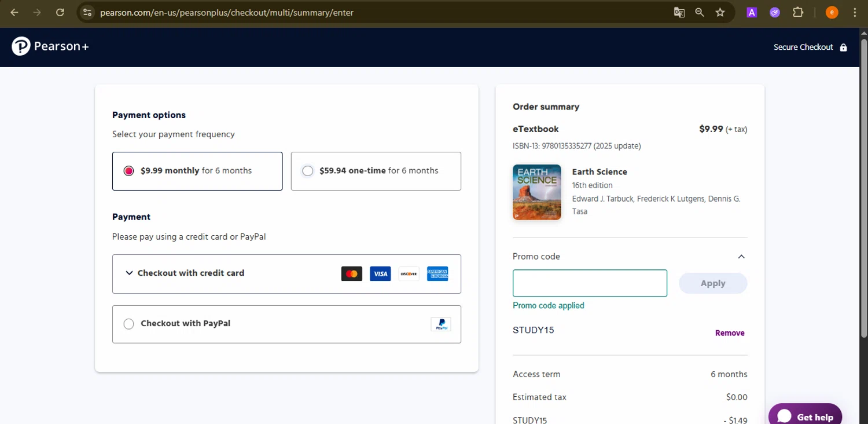Click the translate page icon
This screenshot has height=424, width=868.
679,12
